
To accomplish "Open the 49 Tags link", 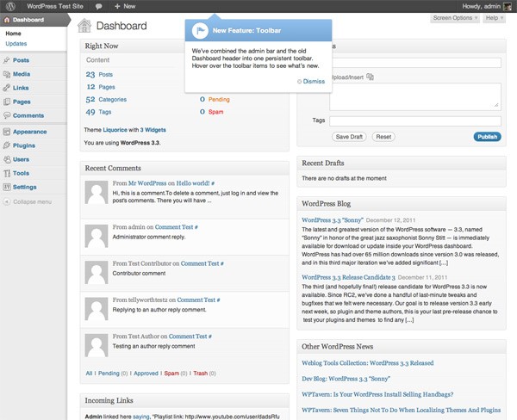I will pyautogui.click(x=98, y=112).
